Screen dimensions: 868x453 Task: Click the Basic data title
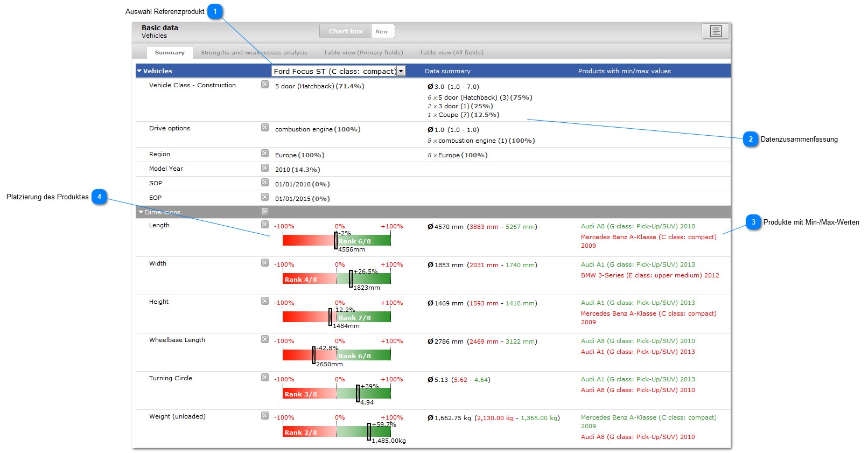[x=160, y=28]
